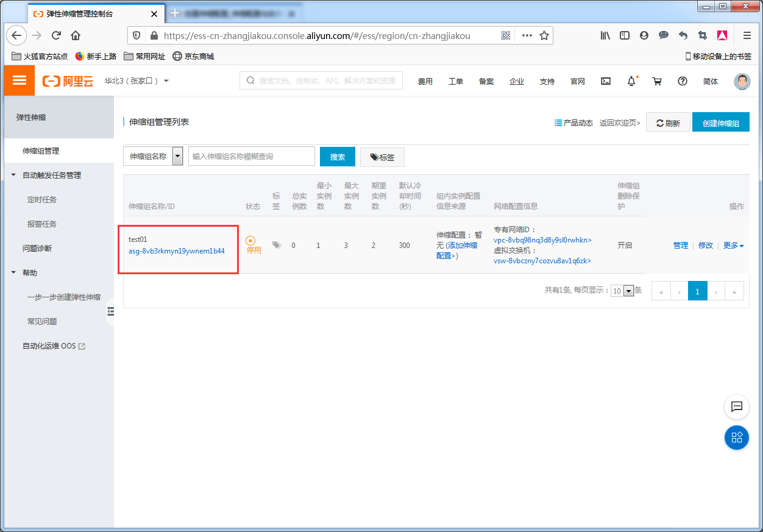Open the floating chat support icon
The height and width of the screenshot is (532, 763).
pyautogui.click(x=736, y=407)
